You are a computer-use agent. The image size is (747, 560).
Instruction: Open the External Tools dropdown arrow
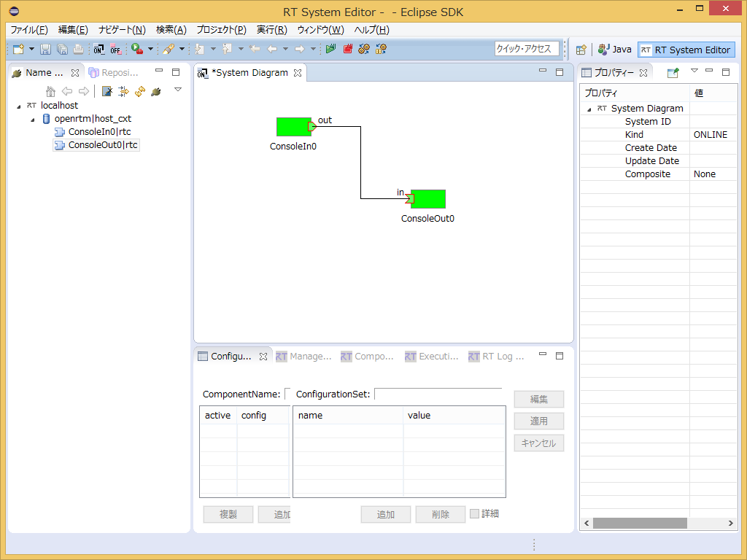click(x=150, y=49)
